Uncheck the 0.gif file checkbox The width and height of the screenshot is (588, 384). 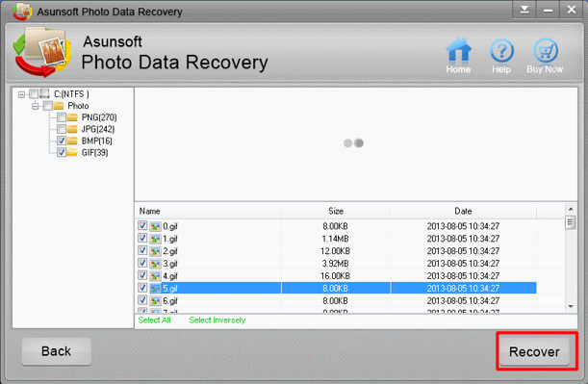(x=142, y=225)
